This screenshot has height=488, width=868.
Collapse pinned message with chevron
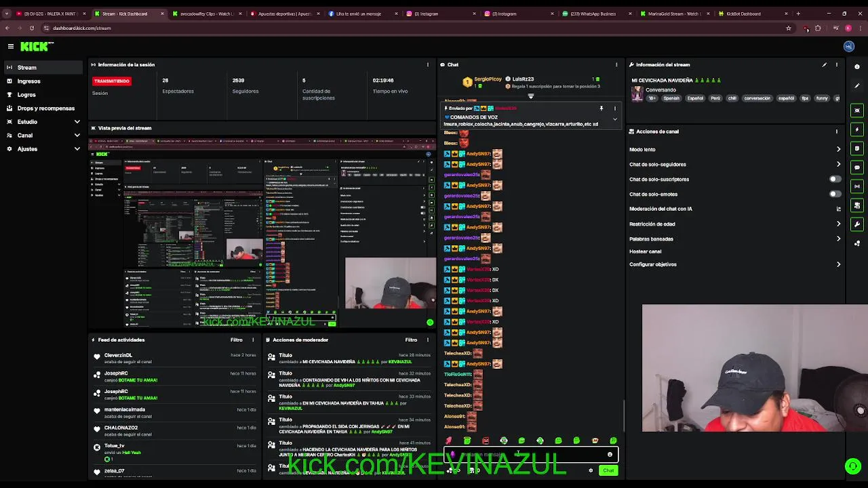pyautogui.click(x=615, y=119)
